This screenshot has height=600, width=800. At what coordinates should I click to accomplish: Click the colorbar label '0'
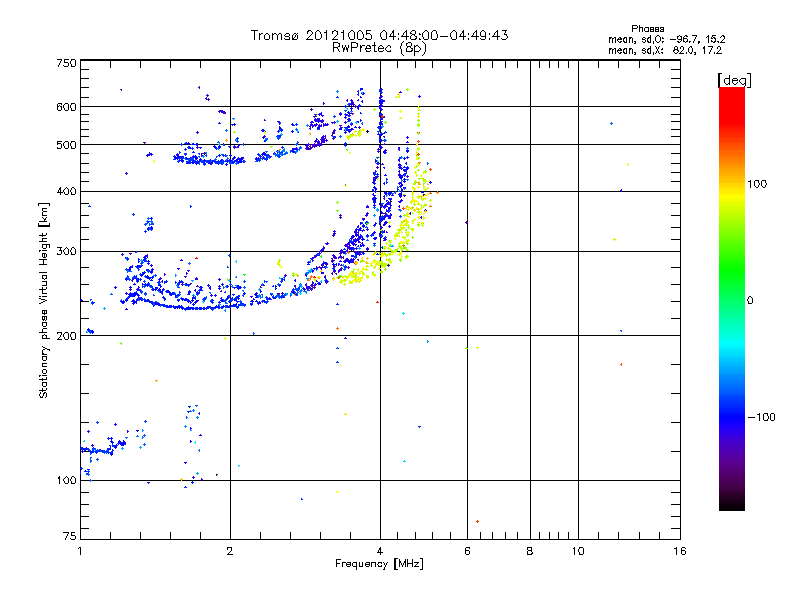pyautogui.click(x=750, y=300)
